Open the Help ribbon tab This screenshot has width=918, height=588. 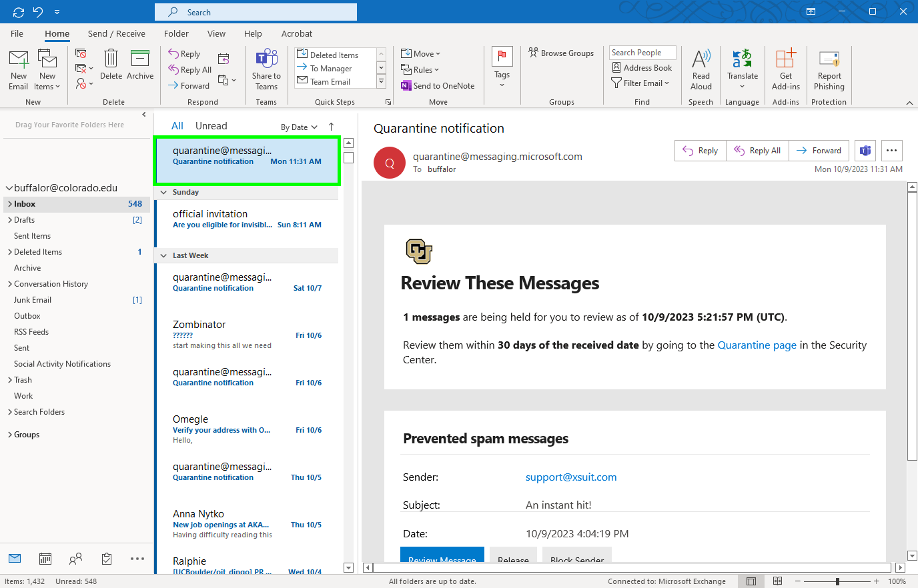[x=253, y=33]
